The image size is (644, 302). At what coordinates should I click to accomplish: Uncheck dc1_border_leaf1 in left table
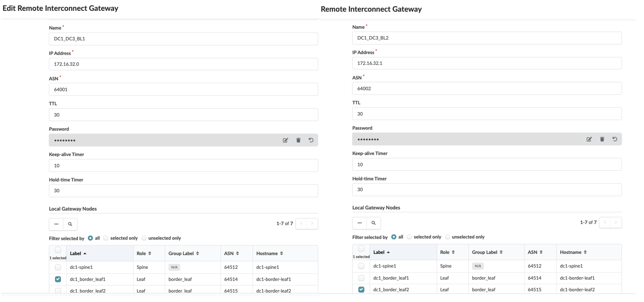click(58, 279)
